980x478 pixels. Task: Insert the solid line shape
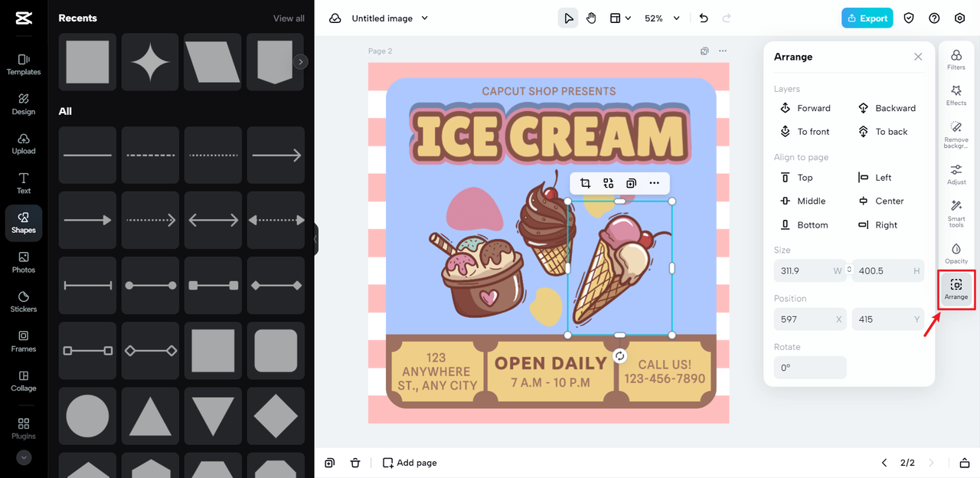tap(88, 156)
